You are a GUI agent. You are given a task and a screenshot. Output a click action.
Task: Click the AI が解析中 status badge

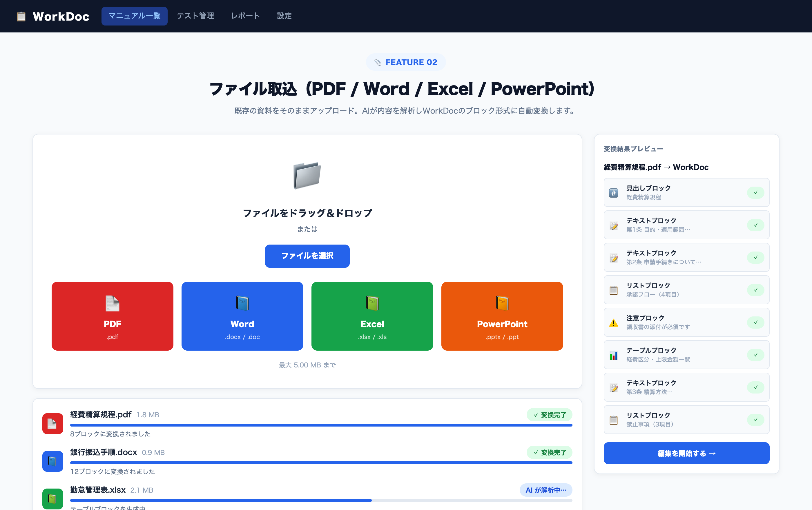(x=546, y=490)
